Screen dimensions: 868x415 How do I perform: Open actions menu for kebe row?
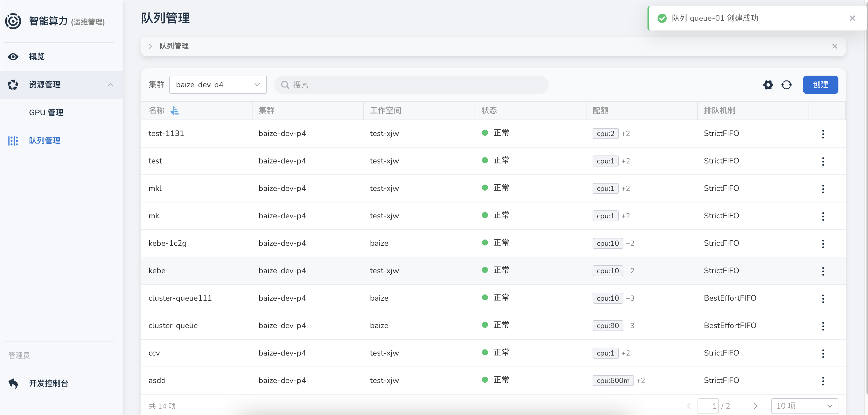[823, 271]
